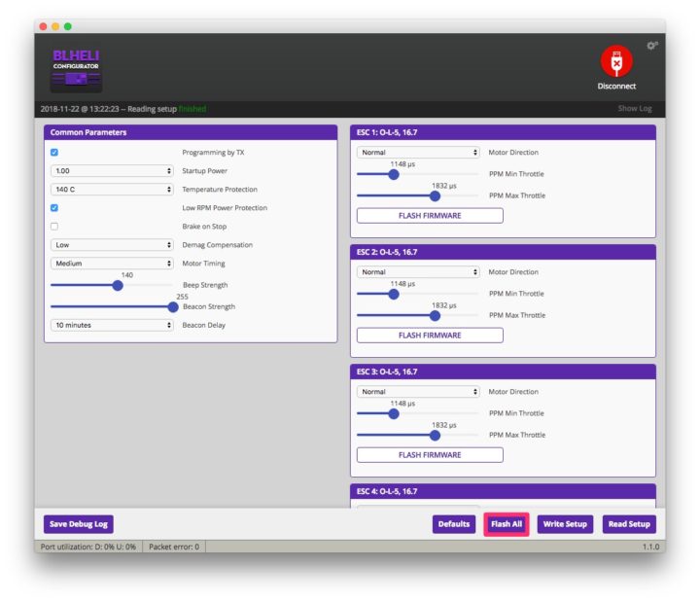Image resolution: width=700 pixels, height=602 pixels.
Task: Open the Motor Timing dropdown
Action: [112, 264]
